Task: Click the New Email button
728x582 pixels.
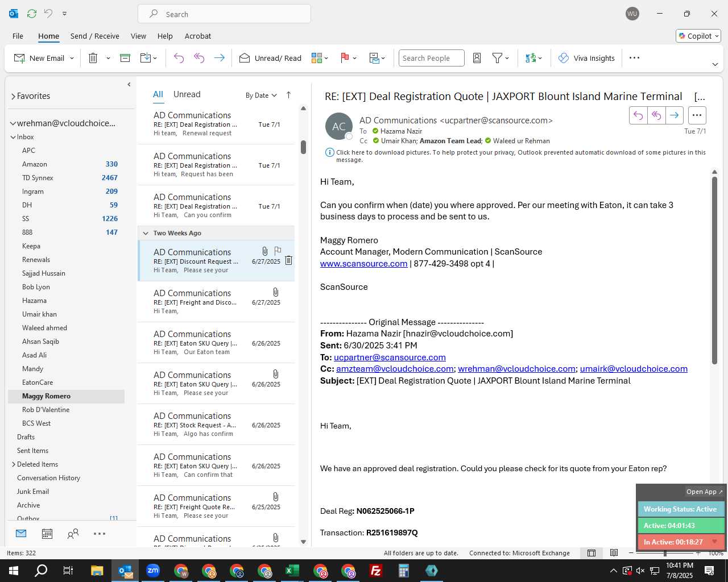Action: coord(39,58)
